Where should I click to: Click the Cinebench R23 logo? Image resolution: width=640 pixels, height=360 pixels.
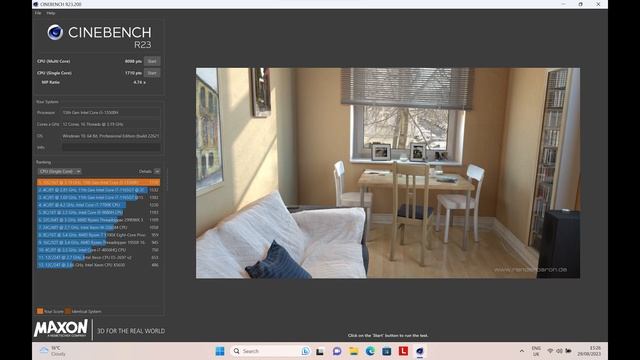99,36
